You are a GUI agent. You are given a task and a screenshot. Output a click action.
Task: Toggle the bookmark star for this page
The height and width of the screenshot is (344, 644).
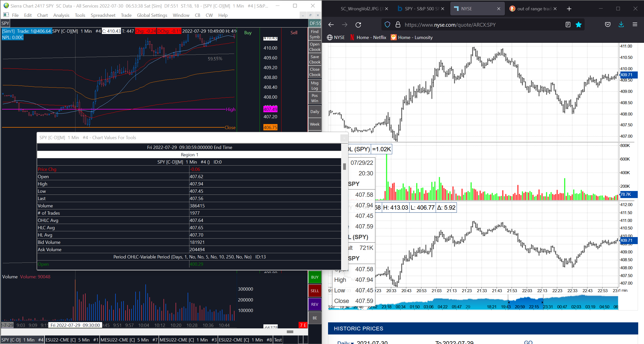coord(579,25)
